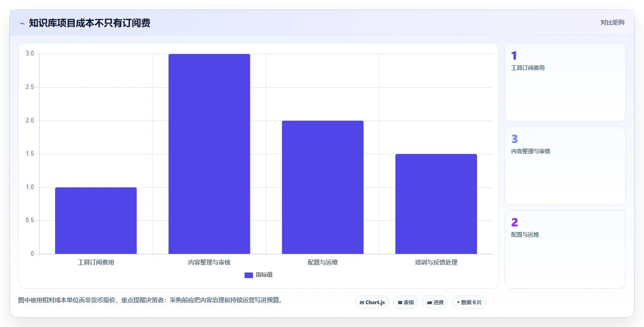The height and width of the screenshot is (327, 644).
Task: Click the Chart.js tag
Action: click(372, 302)
